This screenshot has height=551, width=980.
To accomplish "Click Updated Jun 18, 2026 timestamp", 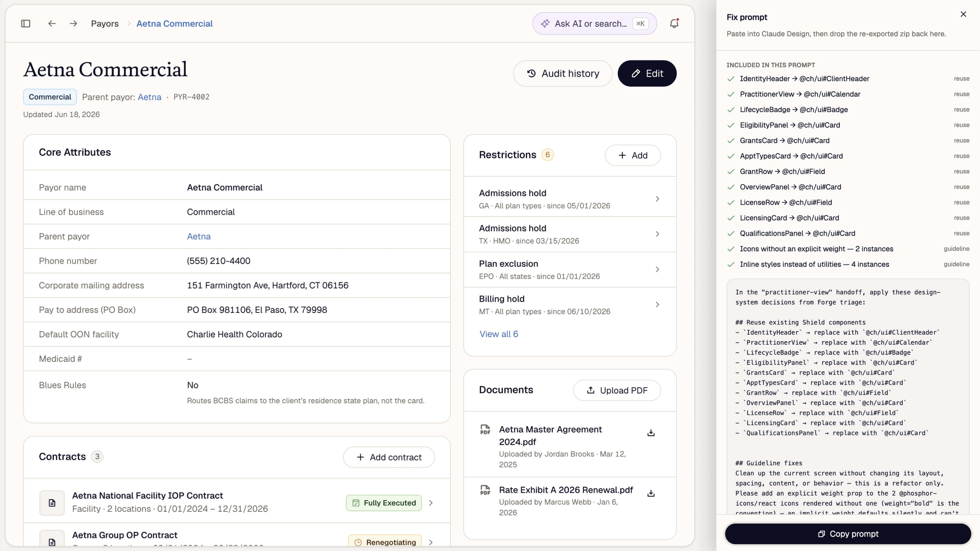I will coord(61,114).
